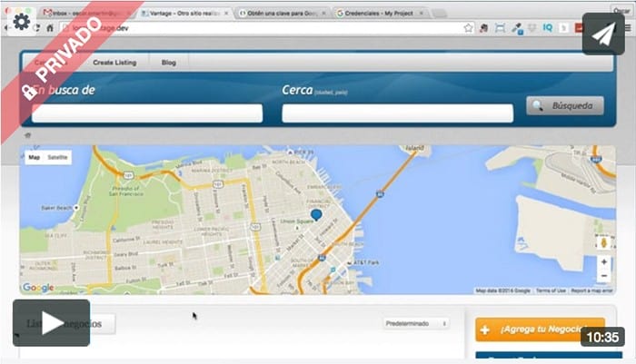This screenshot has height=364, width=636.
Task: Zoom in with the map plus button
Action: (x=603, y=261)
